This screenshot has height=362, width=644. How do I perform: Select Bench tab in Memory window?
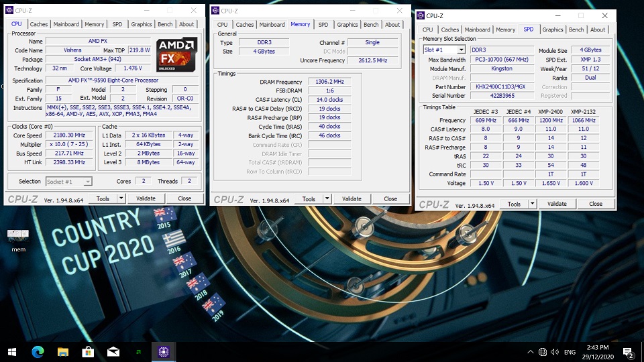[371, 25]
